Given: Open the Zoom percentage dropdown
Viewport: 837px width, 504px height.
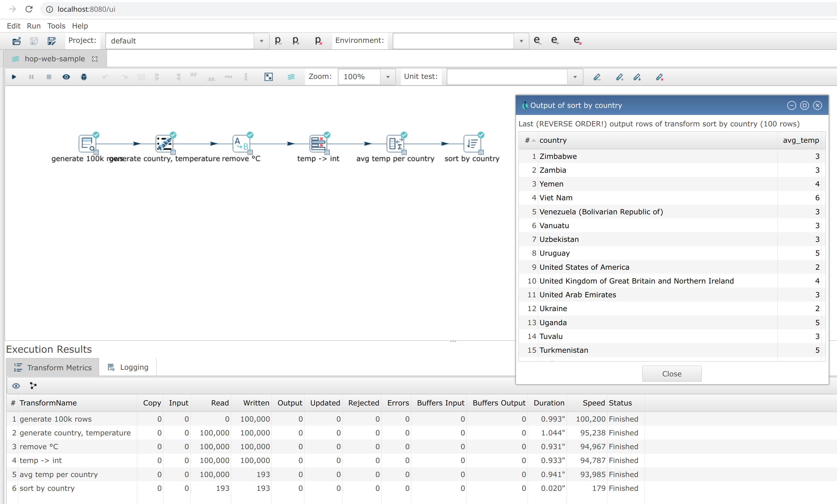Looking at the screenshot, I should tap(388, 77).
